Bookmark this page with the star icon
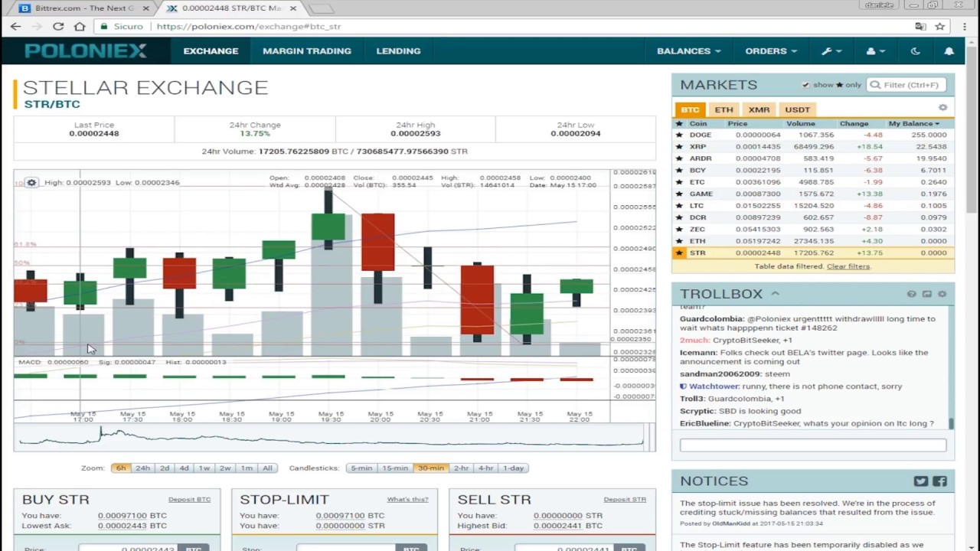 940,26
